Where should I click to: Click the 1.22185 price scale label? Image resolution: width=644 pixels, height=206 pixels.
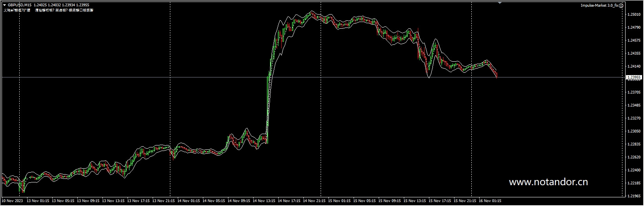(x=634, y=183)
